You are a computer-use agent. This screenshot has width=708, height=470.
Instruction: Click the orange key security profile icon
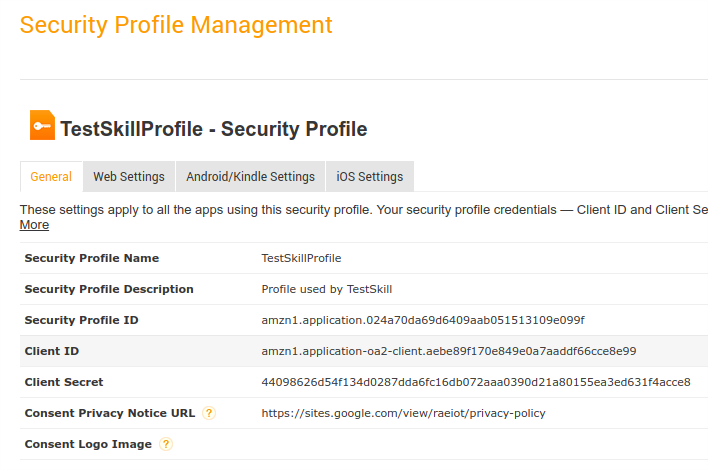tap(42, 125)
